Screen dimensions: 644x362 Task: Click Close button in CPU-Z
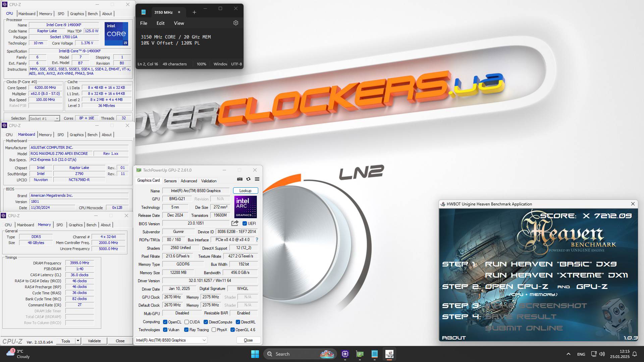coord(120,341)
